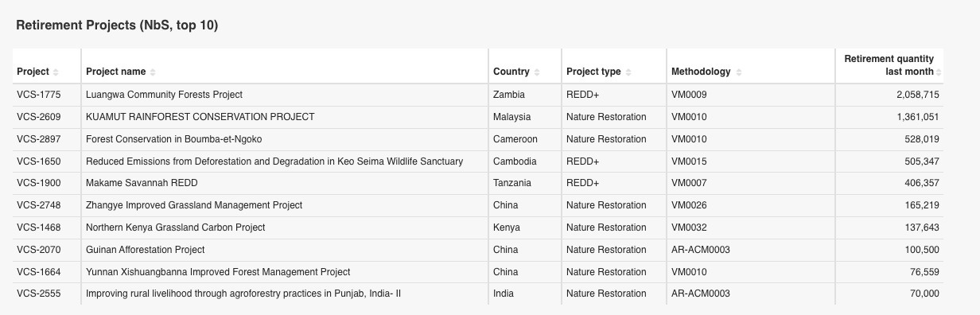Click Yunnan Xishuangbanna Improved Forest Management Project

218,272
